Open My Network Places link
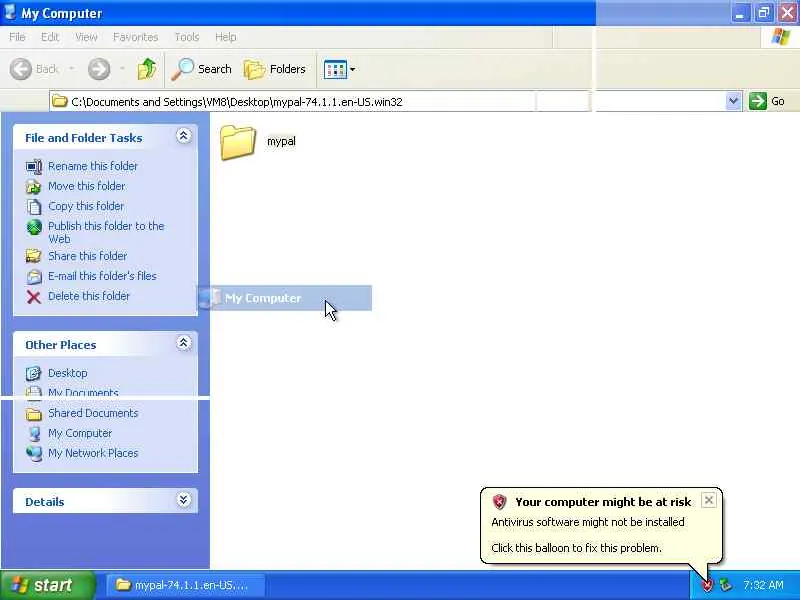Viewport: 800px width, 600px height. [x=93, y=453]
